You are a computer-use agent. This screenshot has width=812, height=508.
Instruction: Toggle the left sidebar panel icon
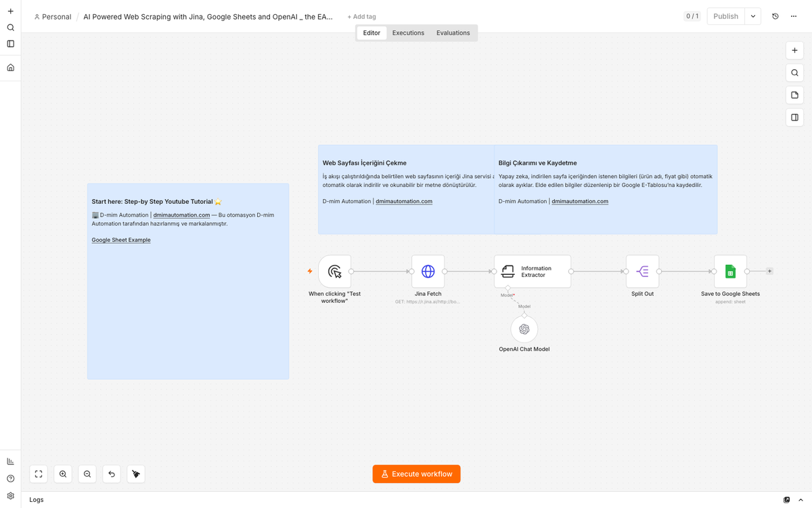click(x=10, y=44)
